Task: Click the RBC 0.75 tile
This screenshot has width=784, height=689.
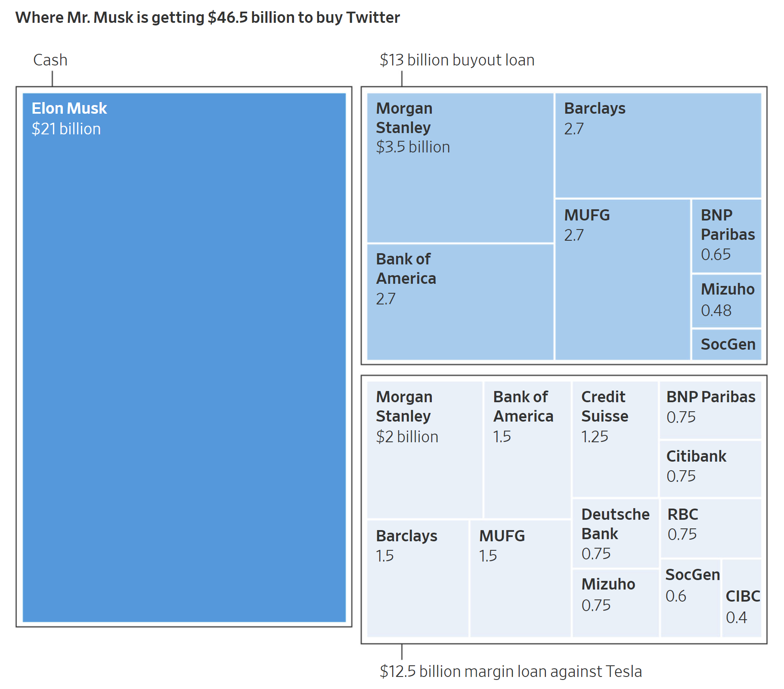Action: pos(711,528)
